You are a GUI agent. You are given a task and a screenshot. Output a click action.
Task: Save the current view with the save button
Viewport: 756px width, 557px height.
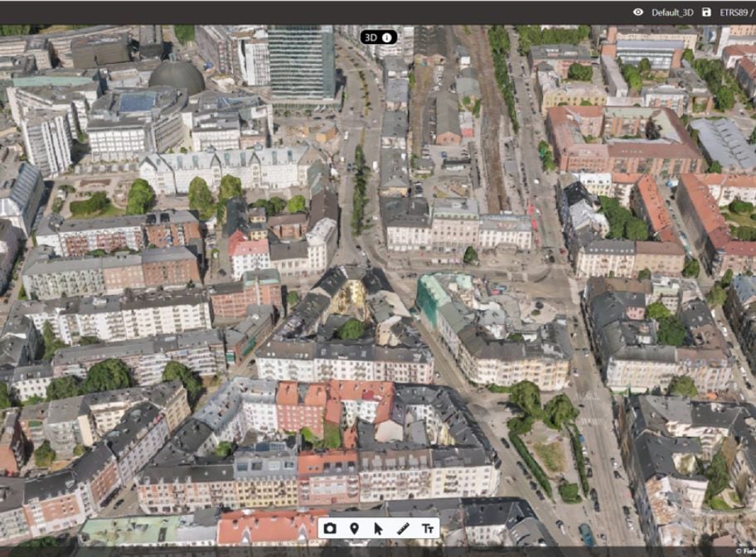click(x=707, y=12)
